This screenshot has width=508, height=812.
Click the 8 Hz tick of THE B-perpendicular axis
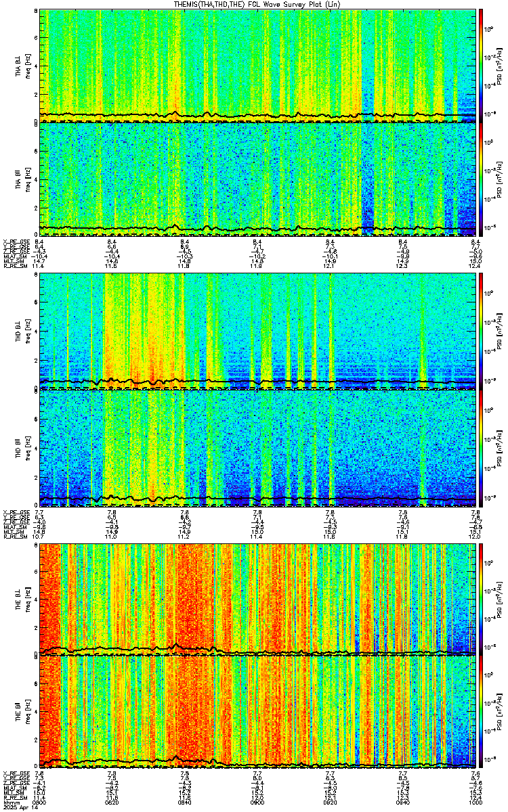click(x=35, y=546)
